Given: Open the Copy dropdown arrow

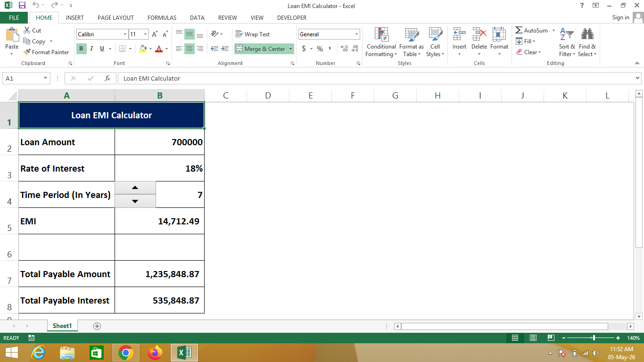Looking at the screenshot, I should click(x=51, y=41).
